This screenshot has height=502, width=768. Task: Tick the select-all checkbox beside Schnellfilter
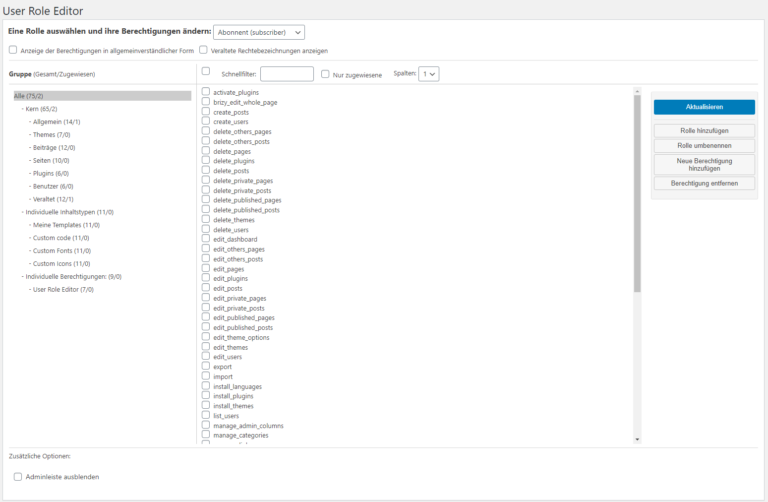click(x=206, y=72)
